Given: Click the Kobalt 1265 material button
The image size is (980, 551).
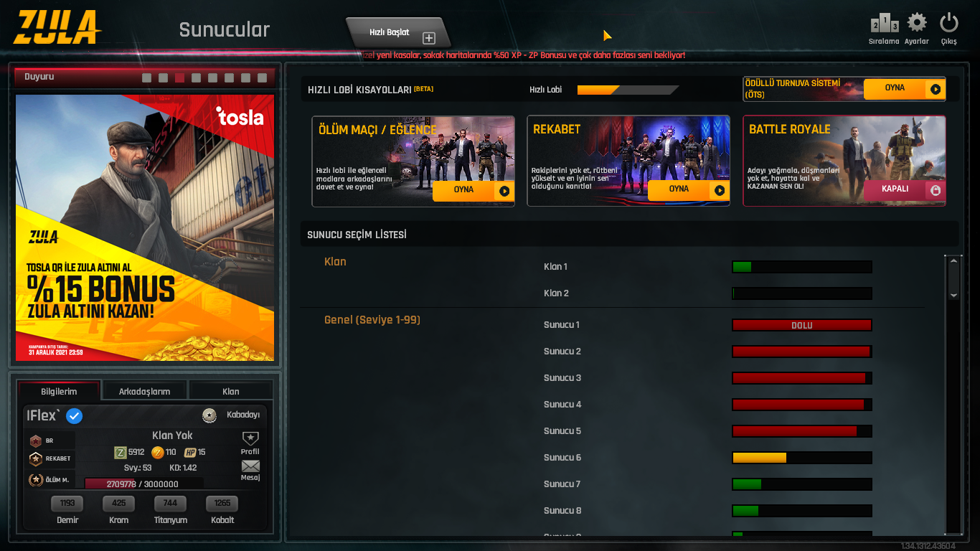Looking at the screenshot, I should [222, 504].
